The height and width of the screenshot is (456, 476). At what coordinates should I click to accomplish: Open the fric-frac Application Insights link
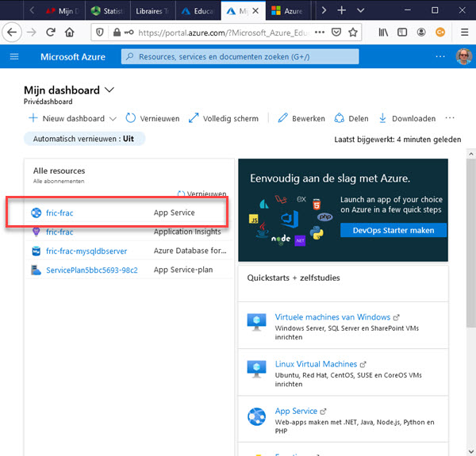tap(59, 232)
